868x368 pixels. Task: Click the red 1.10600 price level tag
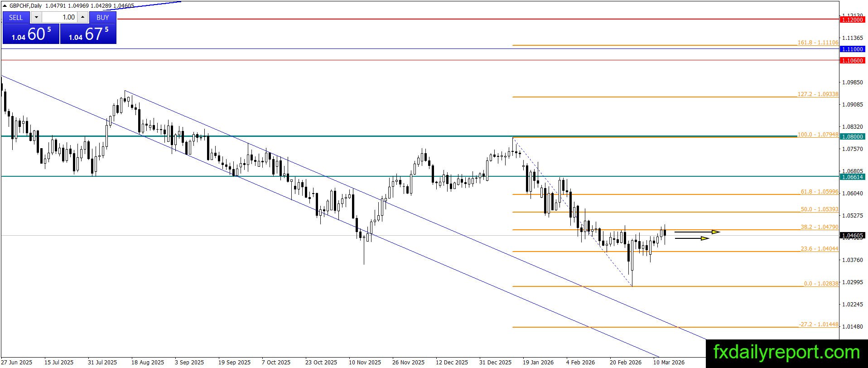tap(852, 60)
